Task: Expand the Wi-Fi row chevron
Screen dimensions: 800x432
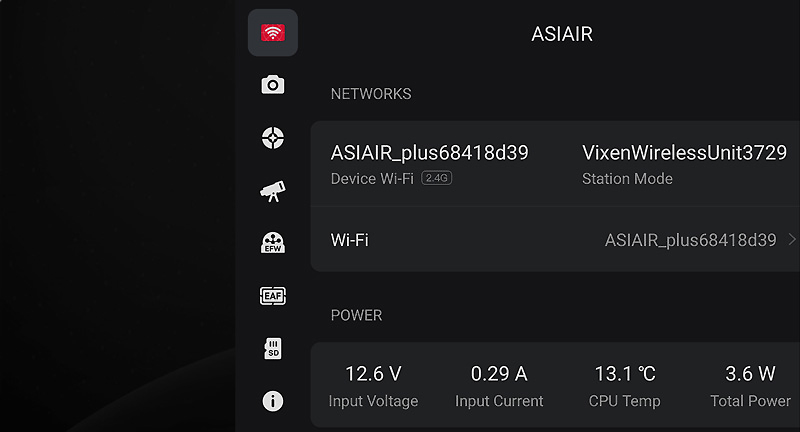Action: pos(792,239)
